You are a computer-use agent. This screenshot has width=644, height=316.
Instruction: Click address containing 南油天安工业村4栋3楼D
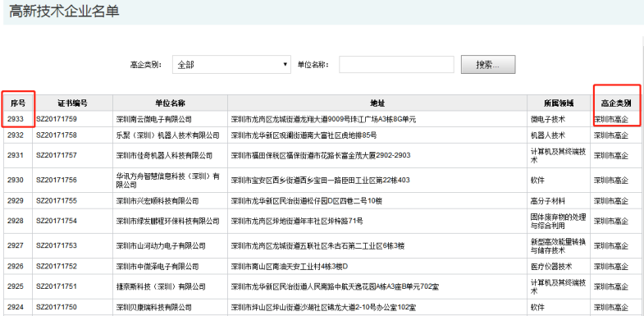pos(290,266)
